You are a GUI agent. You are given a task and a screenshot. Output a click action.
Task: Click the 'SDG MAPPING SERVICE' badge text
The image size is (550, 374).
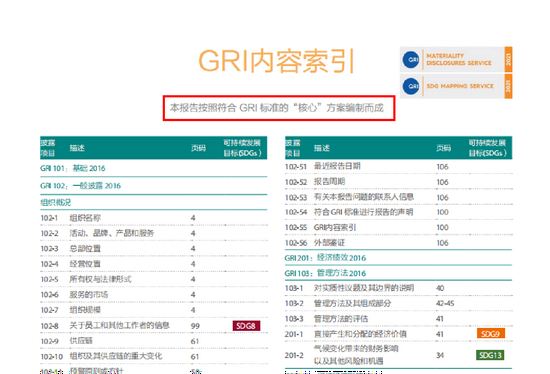pos(460,86)
